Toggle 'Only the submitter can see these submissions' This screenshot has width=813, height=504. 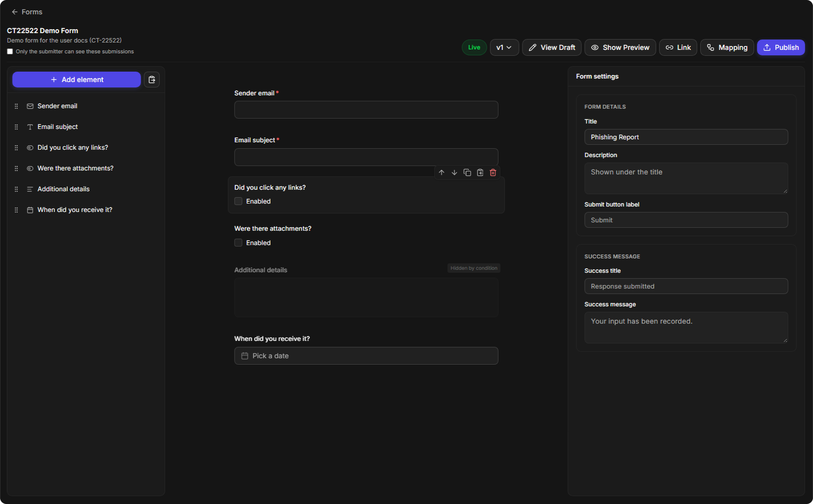[10, 51]
